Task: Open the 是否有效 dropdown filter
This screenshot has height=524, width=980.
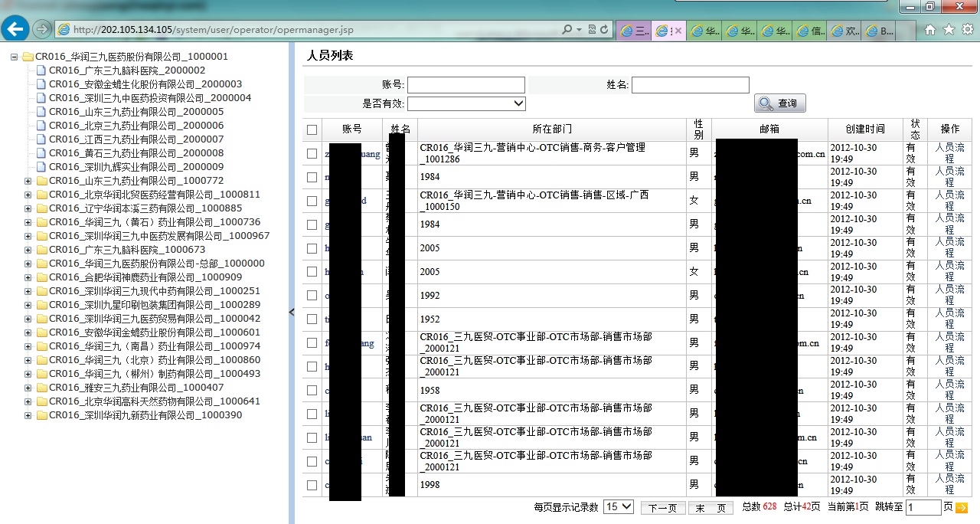Action: pyautogui.click(x=466, y=103)
